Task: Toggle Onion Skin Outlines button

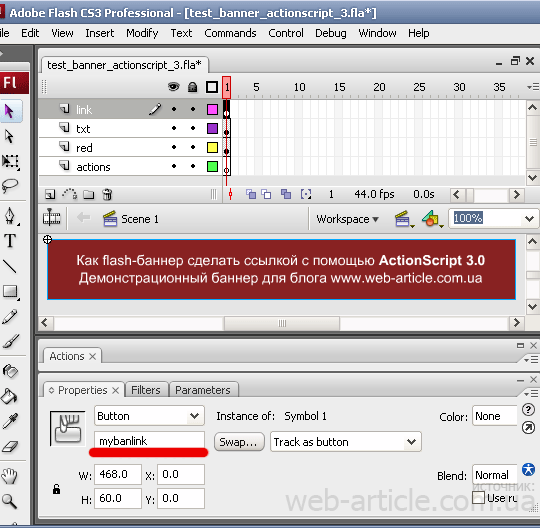Action: tap(267, 194)
